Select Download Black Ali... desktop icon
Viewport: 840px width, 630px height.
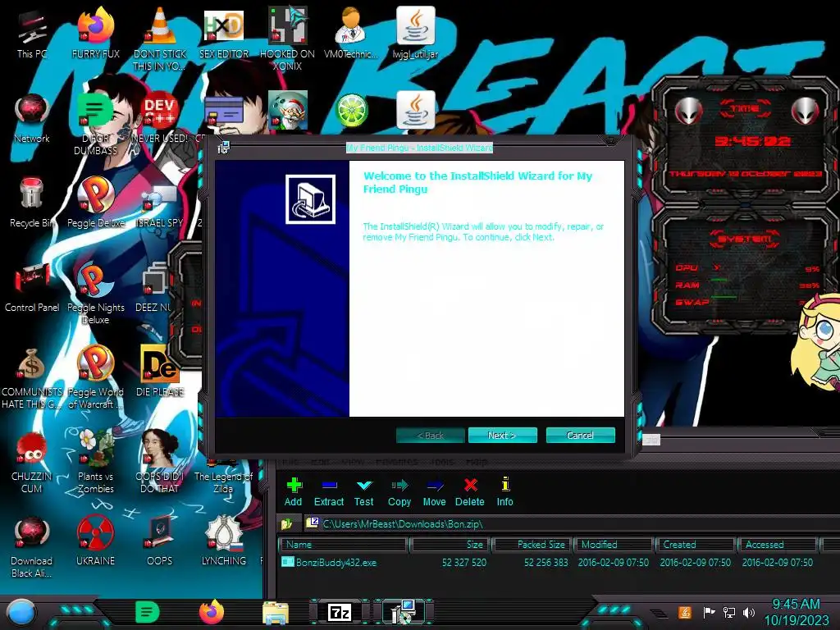(32, 546)
